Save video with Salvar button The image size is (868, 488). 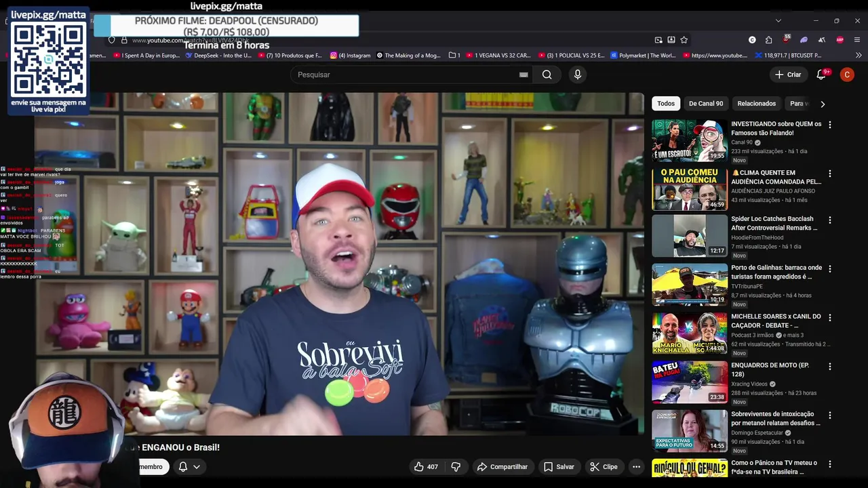pos(559,466)
